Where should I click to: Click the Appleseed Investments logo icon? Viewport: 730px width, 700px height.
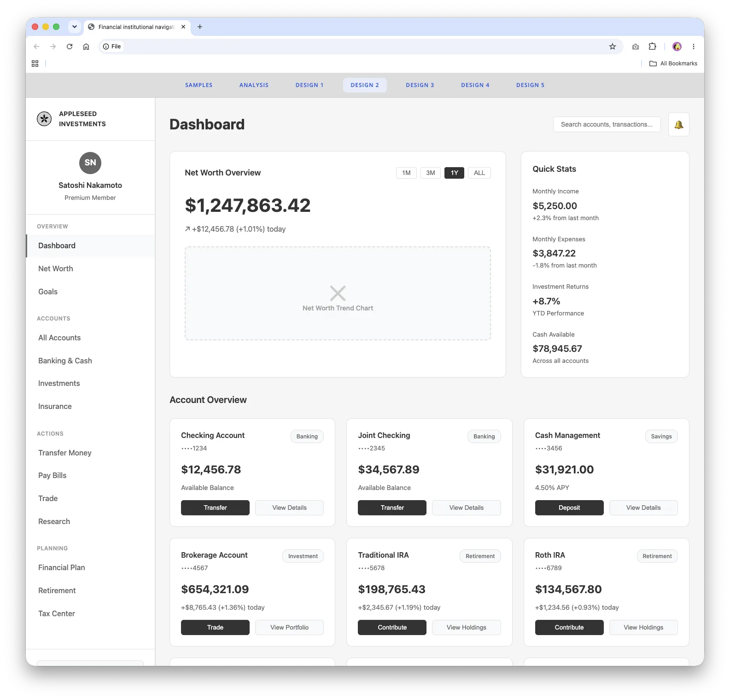pos(44,119)
